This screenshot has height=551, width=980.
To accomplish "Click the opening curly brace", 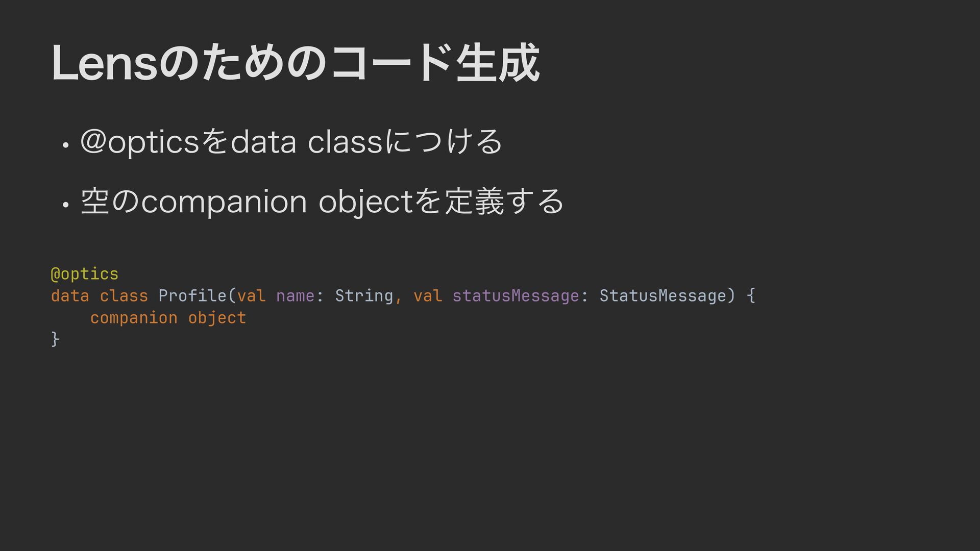I will tap(751, 295).
